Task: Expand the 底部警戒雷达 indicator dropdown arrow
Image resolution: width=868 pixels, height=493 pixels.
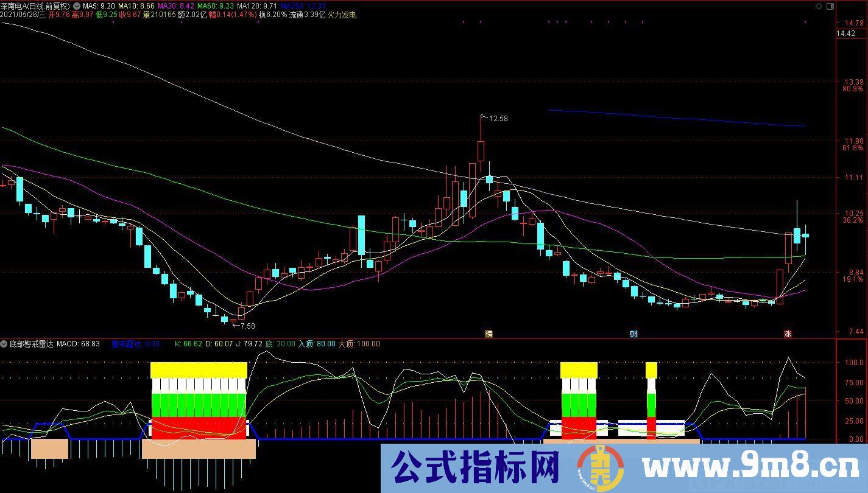Action: click(4, 344)
